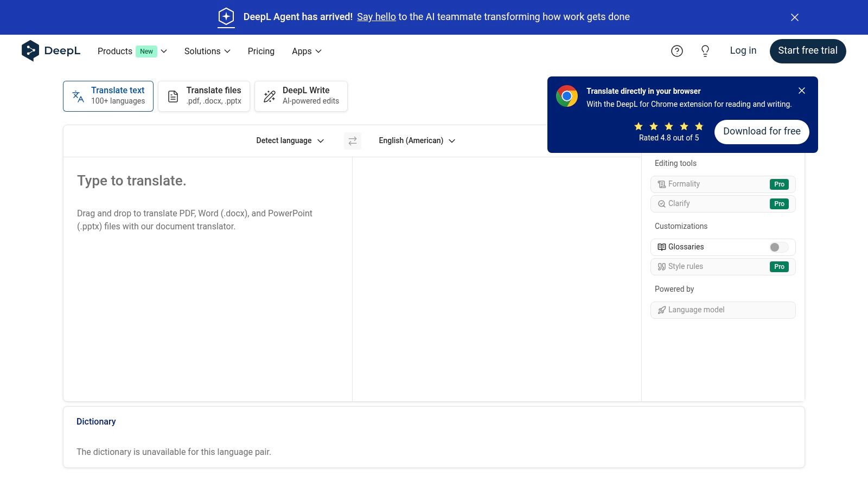Click the DeepL logo icon
868x488 pixels.
(30, 50)
